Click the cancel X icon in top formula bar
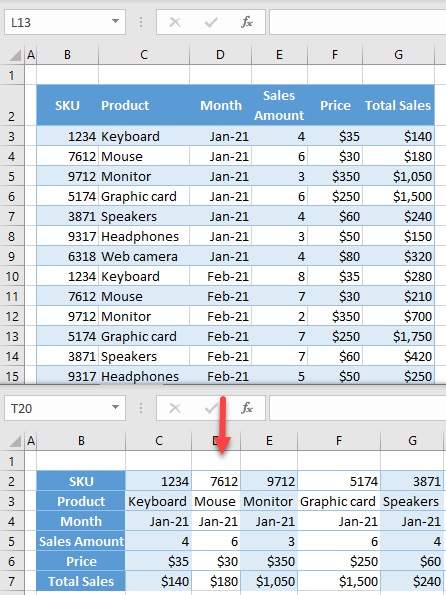Screen dimensions: 446x595 [175, 22]
